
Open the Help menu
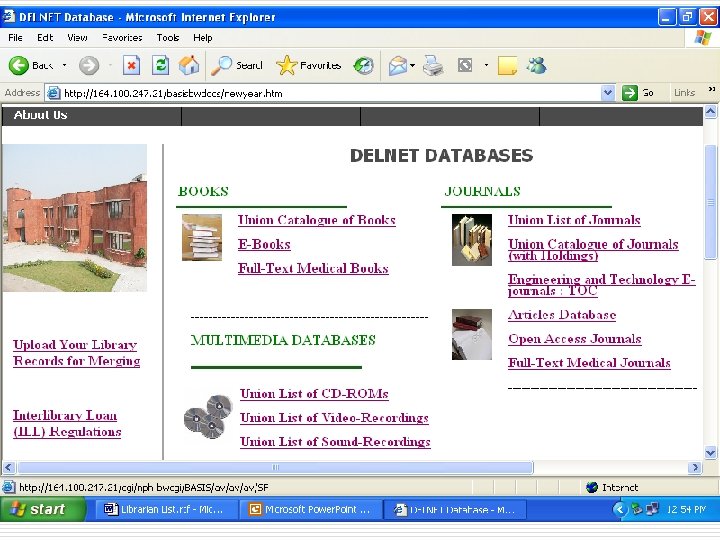[202, 38]
